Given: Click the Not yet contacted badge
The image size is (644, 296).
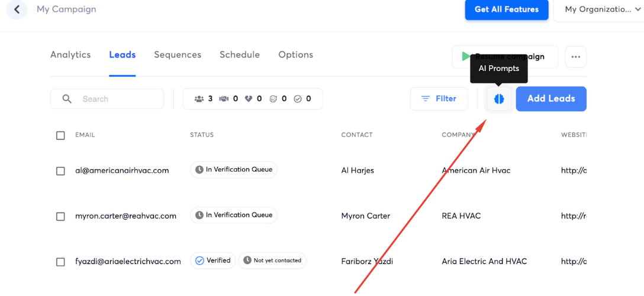Looking at the screenshot, I should click(272, 260).
